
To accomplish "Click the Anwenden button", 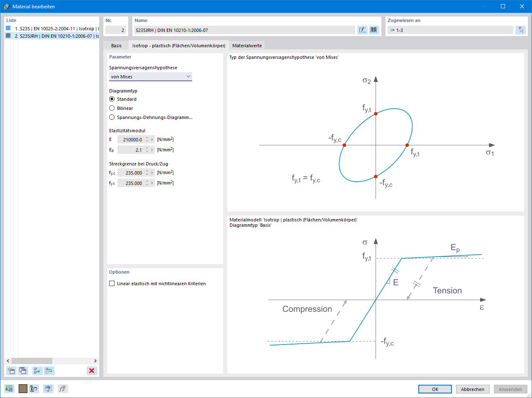I will pos(510,389).
